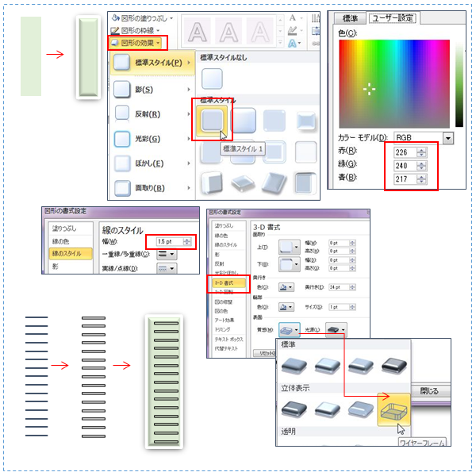The height and width of the screenshot is (476, 476).
Task: Click the サイズ(S) 1 pt field
Action: click(339, 307)
